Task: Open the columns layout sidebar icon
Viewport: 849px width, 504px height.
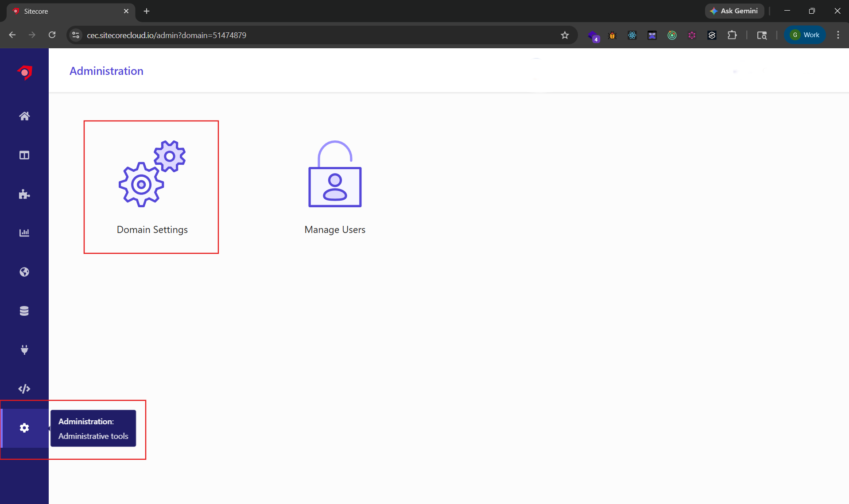Action: [x=24, y=155]
